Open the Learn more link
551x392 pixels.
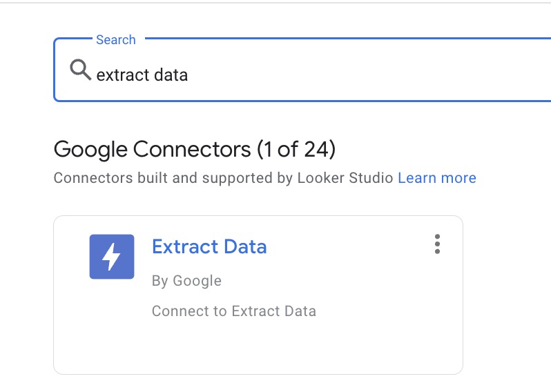pyautogui.click(x=437, y=178)
